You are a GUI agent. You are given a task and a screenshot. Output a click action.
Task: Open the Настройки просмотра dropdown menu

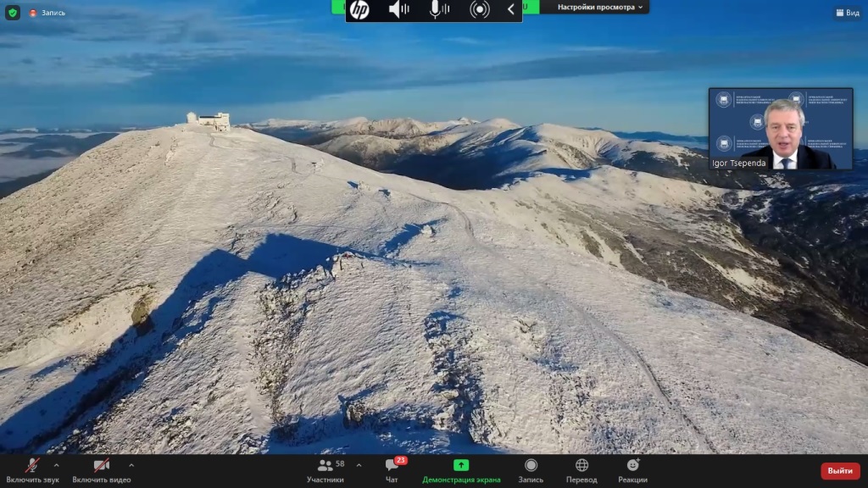601,7
